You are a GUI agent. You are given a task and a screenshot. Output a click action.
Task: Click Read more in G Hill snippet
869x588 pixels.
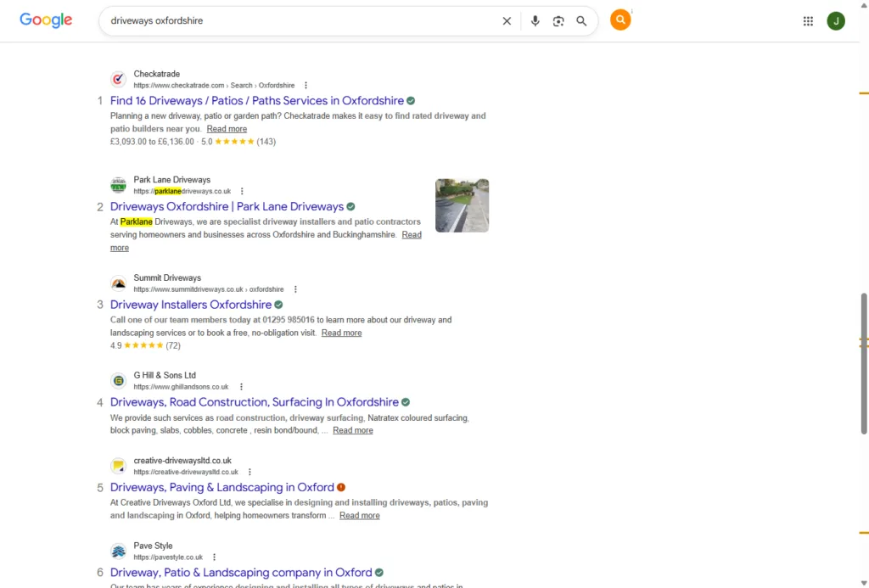coord(353,431)
